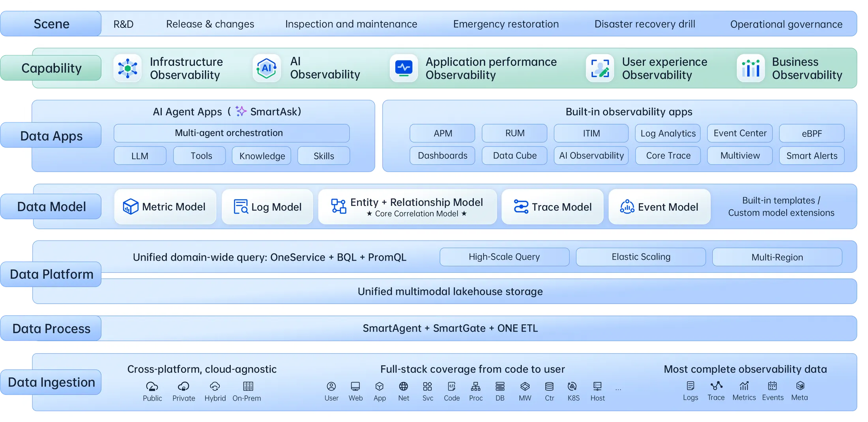Click the Public cloud icon
868x422 pixels.
152,386
